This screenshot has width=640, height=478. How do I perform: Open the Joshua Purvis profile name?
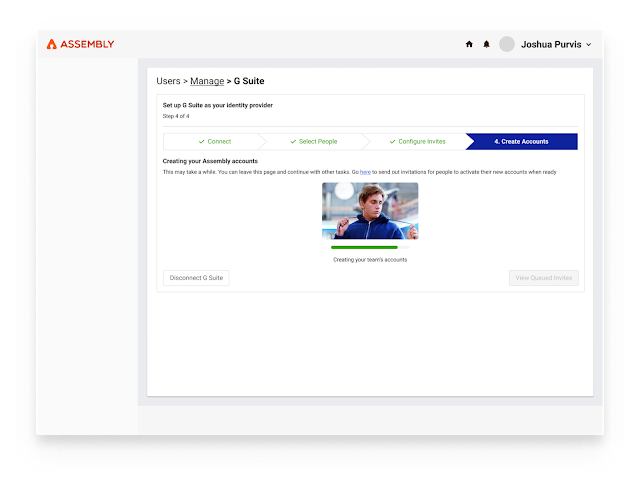(x=551, y=44)
